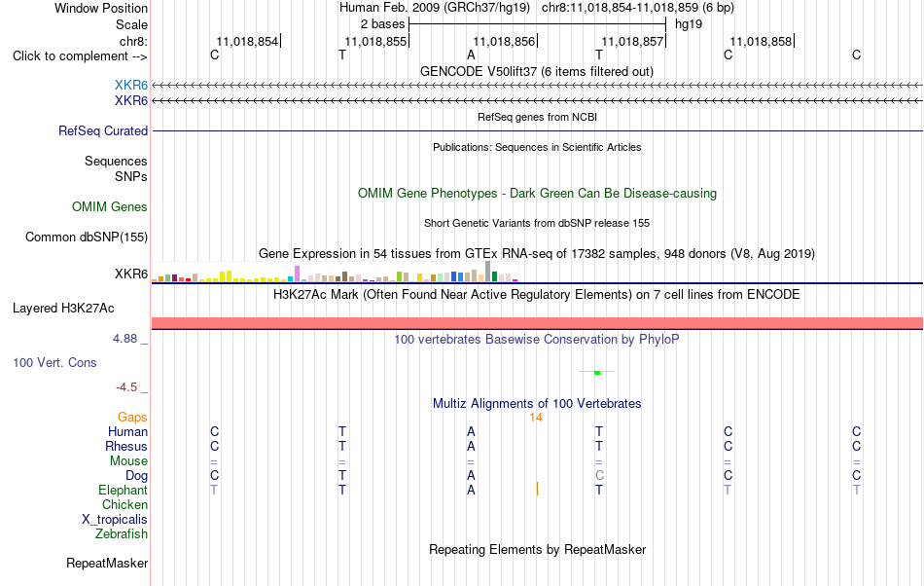The image size is (924, 586).
Task: Select the Mouse species label
Action: pyautogui.click(x=128, y=461)
